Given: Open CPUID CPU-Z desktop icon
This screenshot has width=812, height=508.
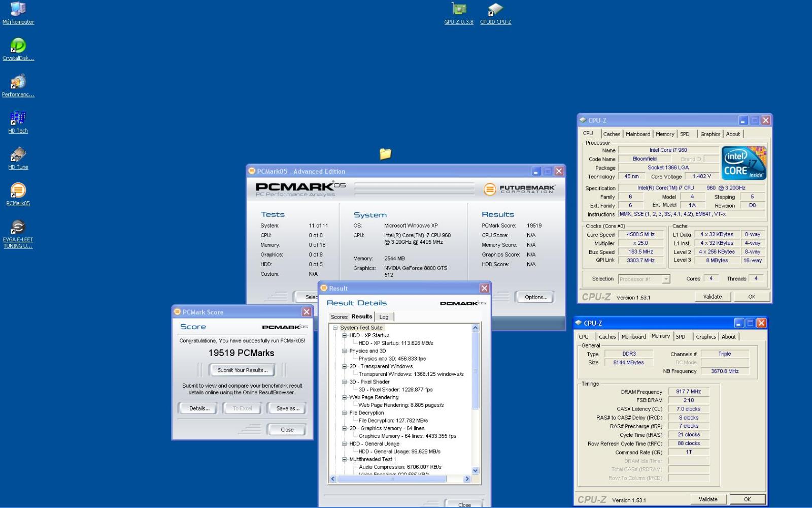Looking at the screenshot, I should (496, 13).
